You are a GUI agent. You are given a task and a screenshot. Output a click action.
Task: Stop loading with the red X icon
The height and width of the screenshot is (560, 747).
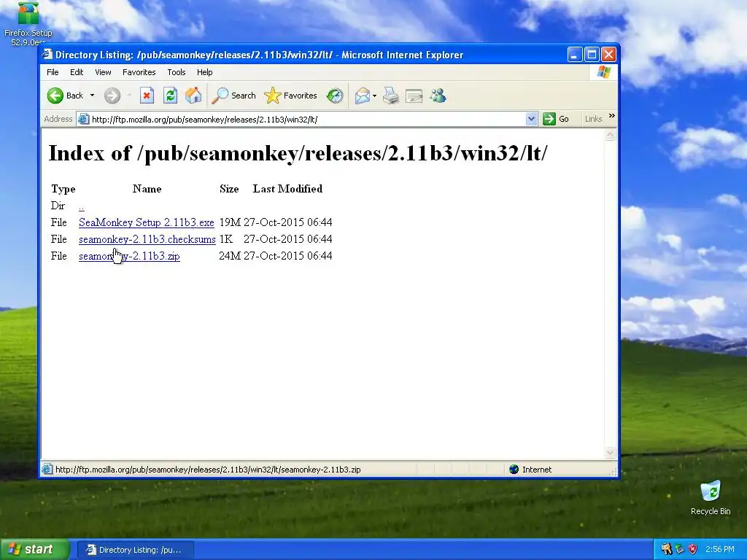(x=147, y=96)
